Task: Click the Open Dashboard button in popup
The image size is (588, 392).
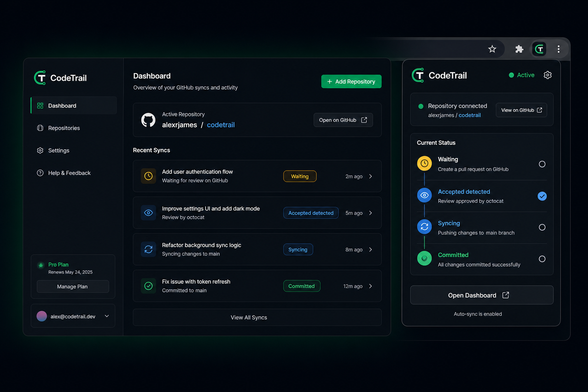Action: pyautogui.click(x=482, y=295)
